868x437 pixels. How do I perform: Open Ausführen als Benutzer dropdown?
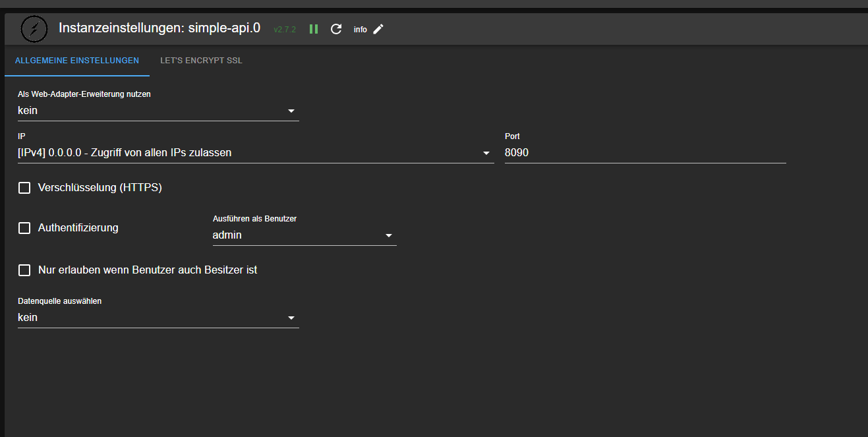[304, 235]
